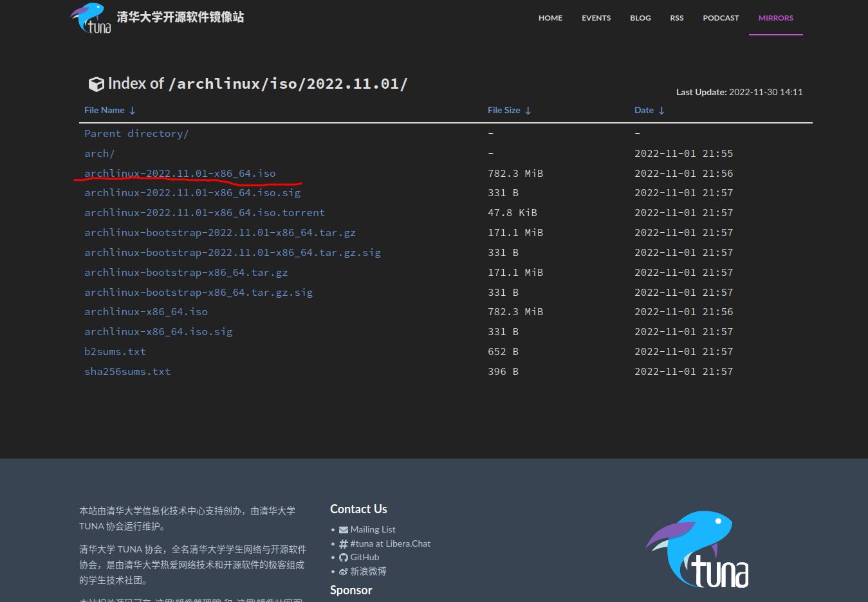868x602 pixels.
Task: Go to the BLOG menu item
Action: [x=640, y=18]
